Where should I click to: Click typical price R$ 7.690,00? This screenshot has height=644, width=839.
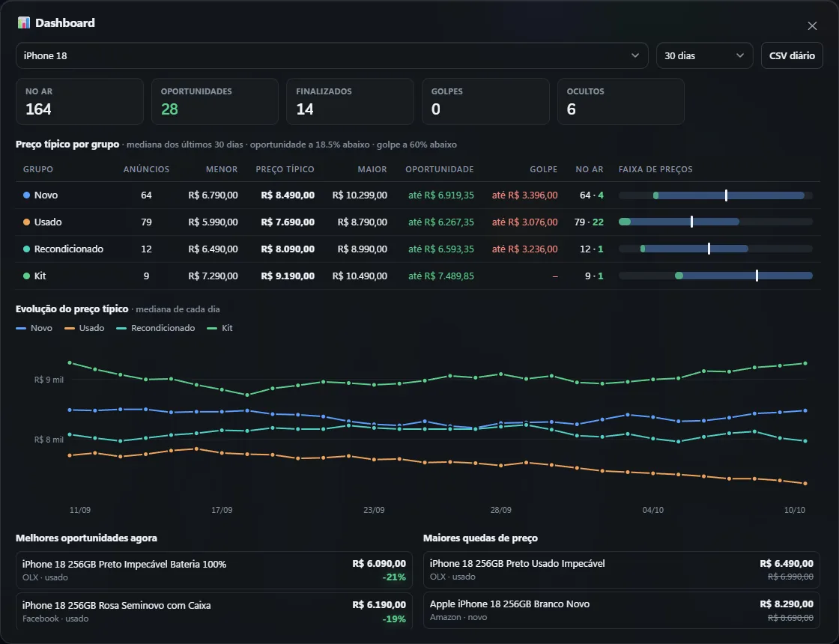pos(288,222)
